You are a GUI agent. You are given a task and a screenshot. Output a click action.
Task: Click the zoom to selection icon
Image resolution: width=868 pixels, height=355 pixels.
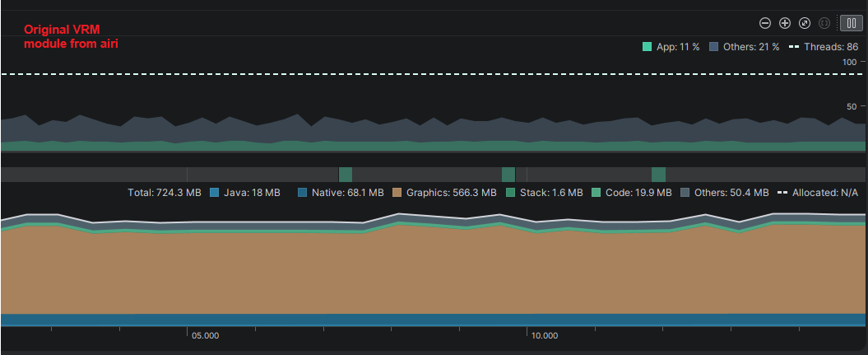[x=824, y=23]
